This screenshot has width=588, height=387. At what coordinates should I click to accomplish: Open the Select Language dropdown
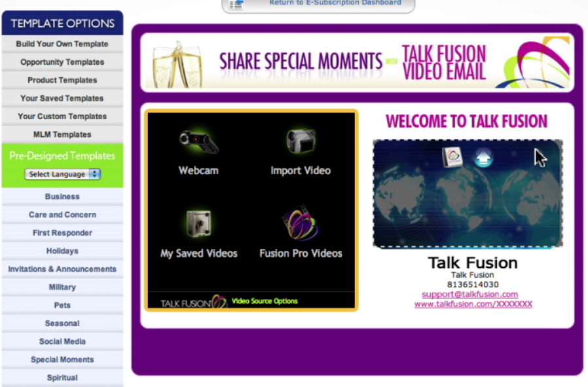pos(62,174)
